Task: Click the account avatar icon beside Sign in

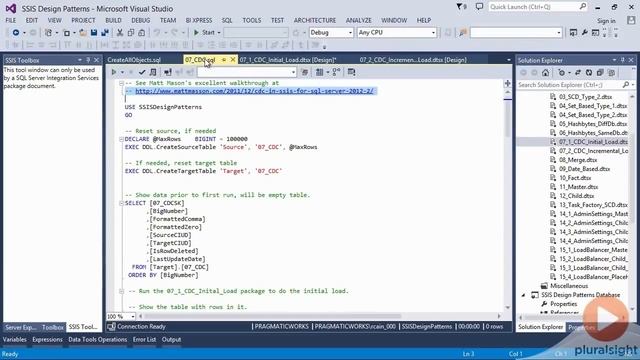Action: tap(631, 20)
